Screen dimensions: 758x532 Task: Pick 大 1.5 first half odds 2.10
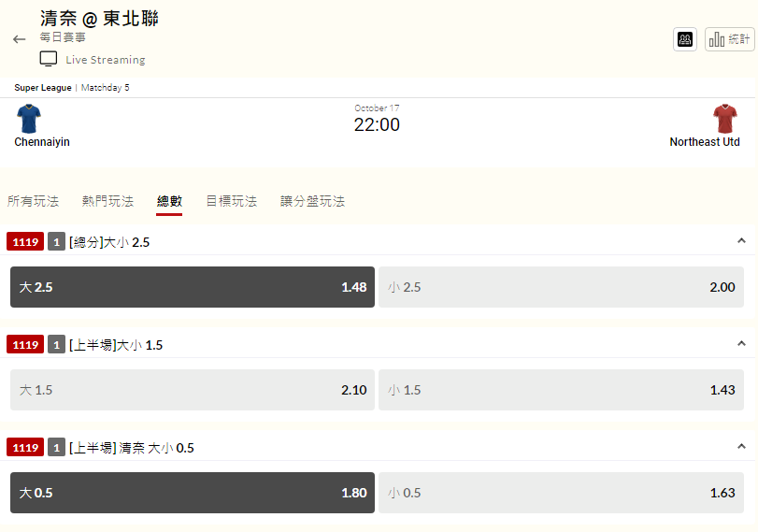(193, 390)
